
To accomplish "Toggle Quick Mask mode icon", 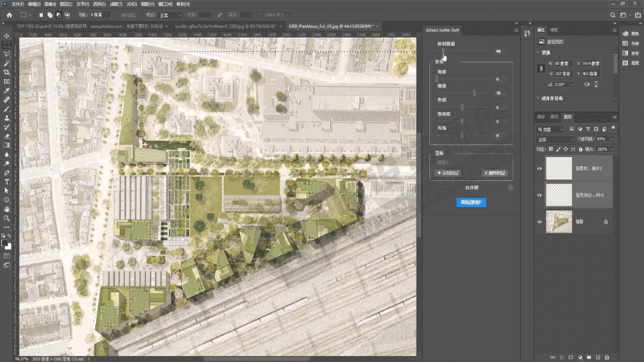I will (x=7, y=256).
